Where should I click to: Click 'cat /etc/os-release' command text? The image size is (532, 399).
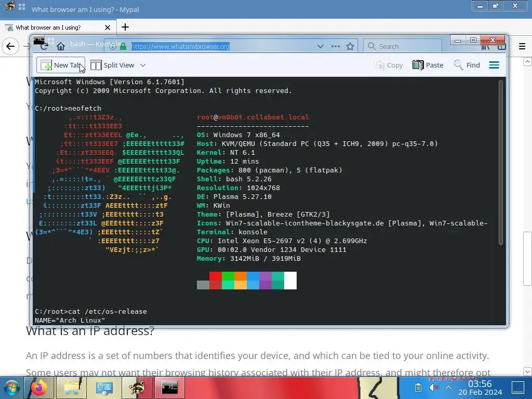pos(108,312)
